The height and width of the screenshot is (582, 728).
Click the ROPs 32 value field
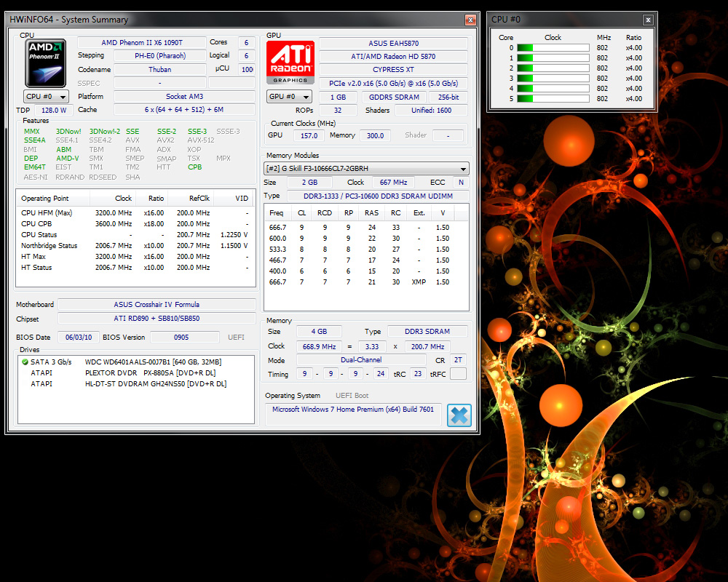coord(338,111)
